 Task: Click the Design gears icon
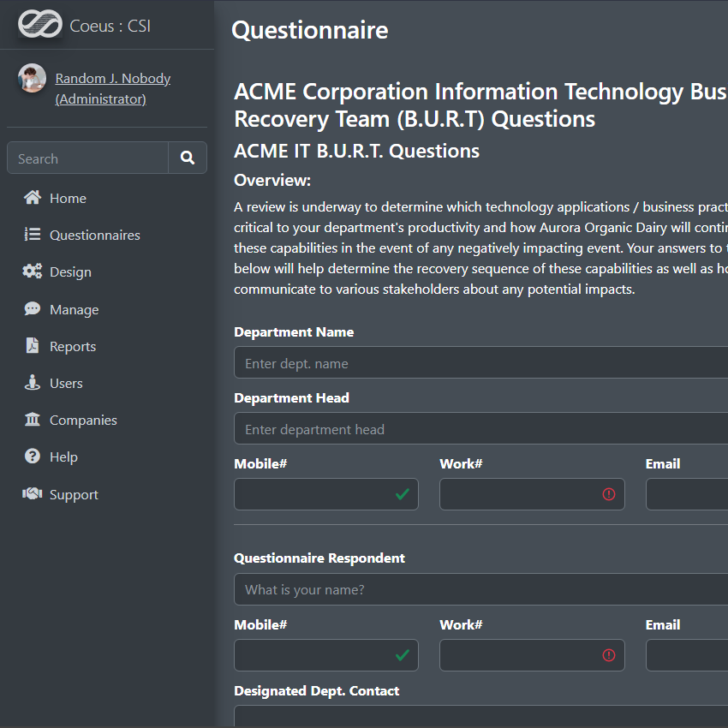(x=33, y=272)
